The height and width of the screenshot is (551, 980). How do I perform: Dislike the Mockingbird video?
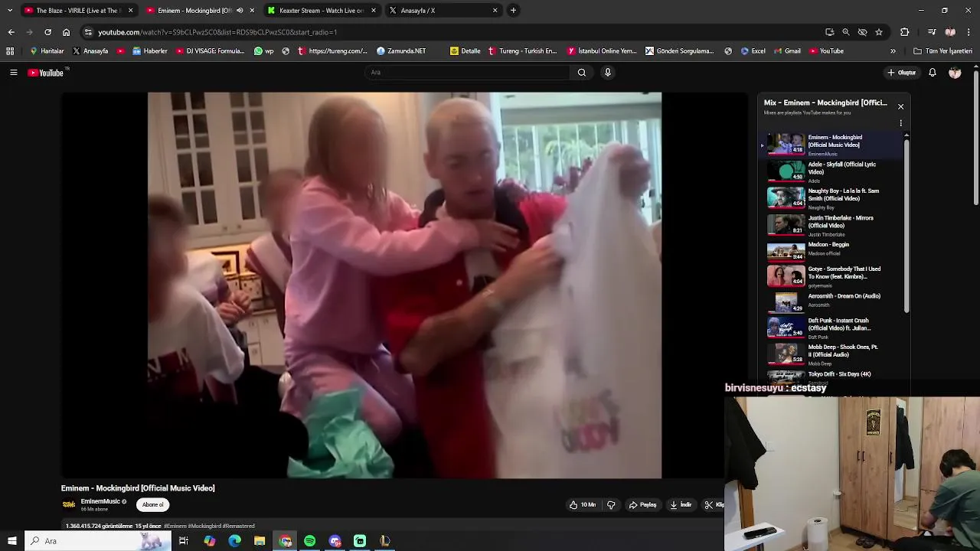point(611,505)
